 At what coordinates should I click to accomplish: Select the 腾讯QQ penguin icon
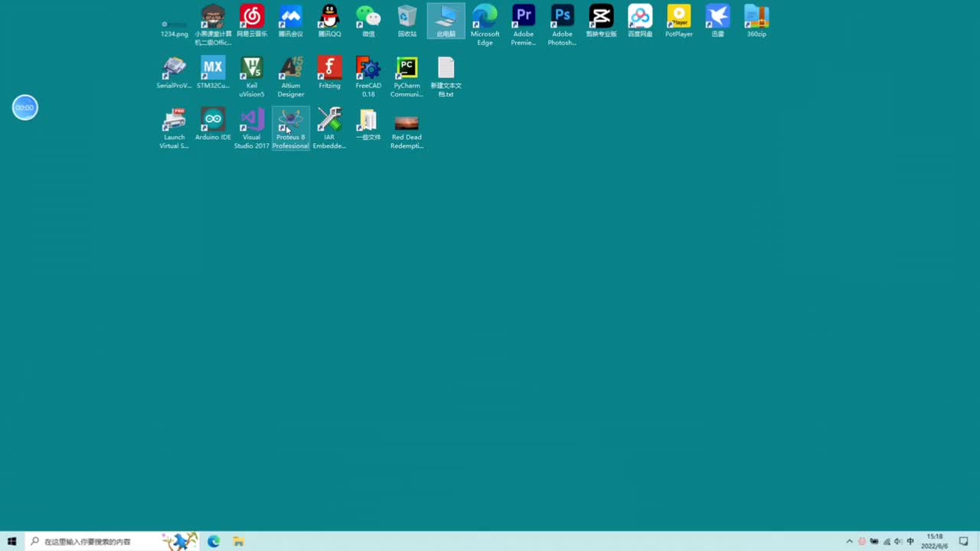[x=329, y=21]
